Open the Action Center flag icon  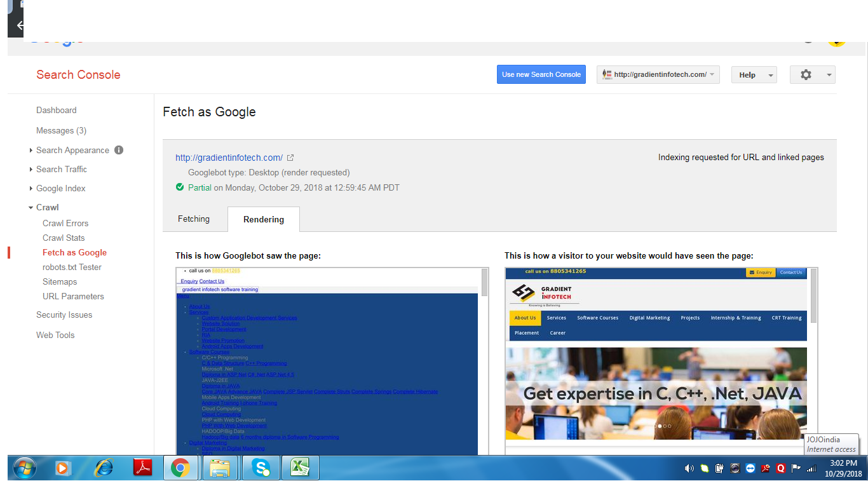pos(796,468)
